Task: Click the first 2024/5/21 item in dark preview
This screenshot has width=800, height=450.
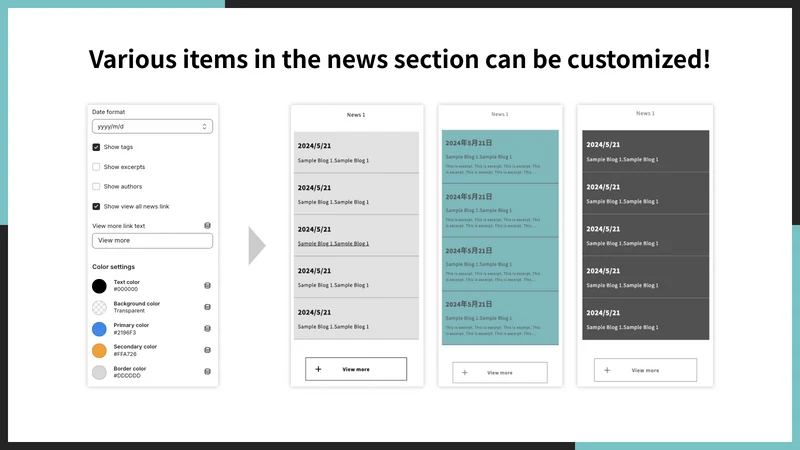Action: point(645,151)
